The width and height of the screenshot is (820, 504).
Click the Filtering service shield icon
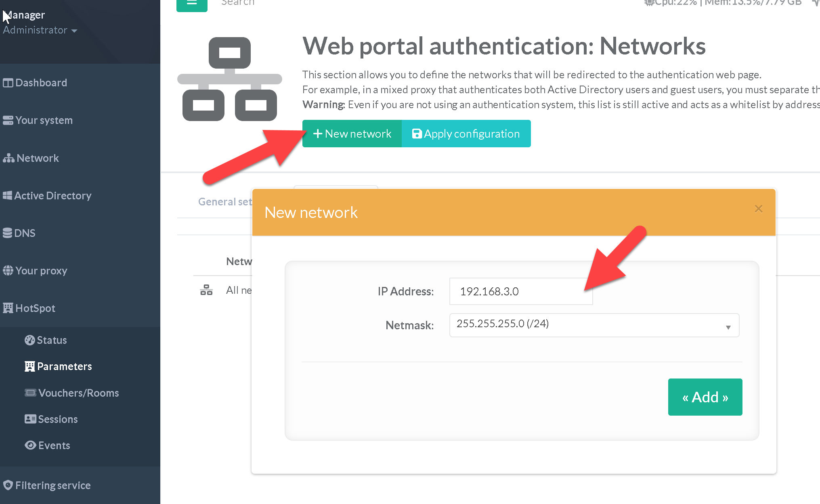8,485
